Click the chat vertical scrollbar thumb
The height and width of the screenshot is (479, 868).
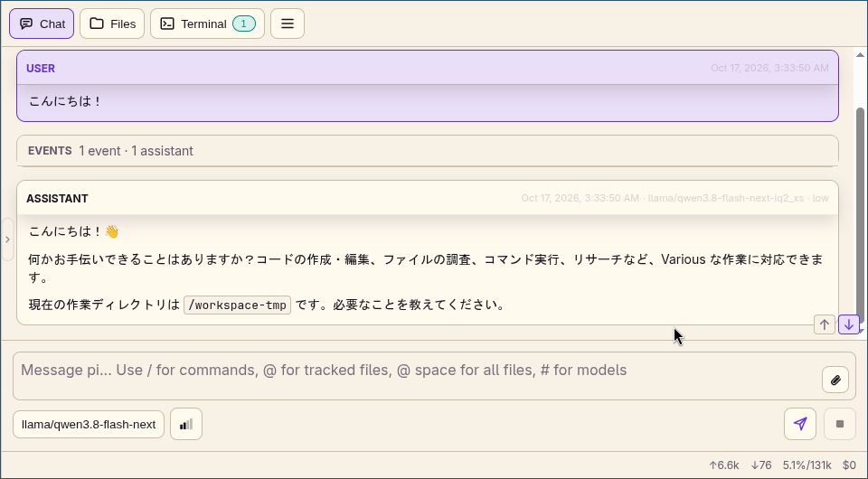tap(860, 216)
